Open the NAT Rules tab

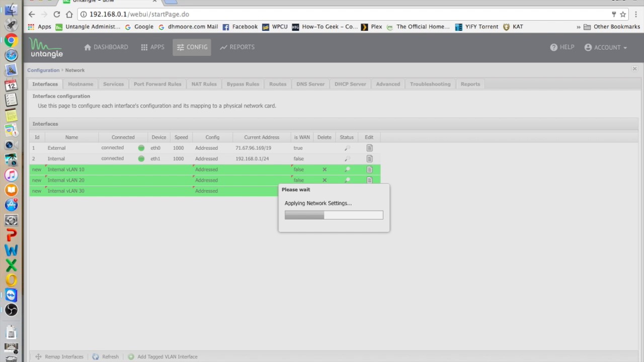point(204,84)
